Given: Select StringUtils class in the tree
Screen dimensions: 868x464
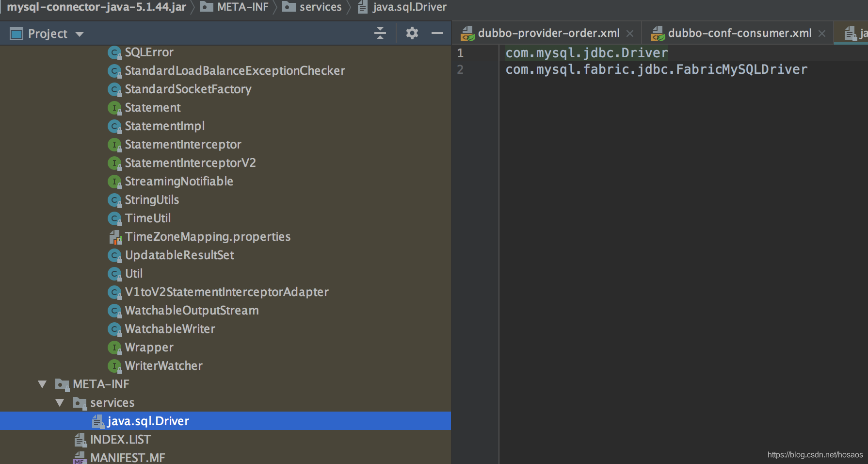Looking at the screenshot, I should click(152, 200).
